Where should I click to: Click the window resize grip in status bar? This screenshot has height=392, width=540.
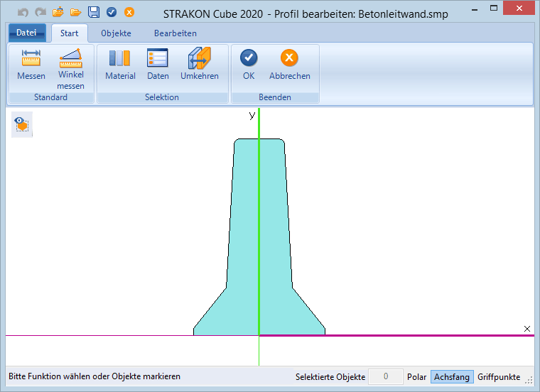[529, 380]
